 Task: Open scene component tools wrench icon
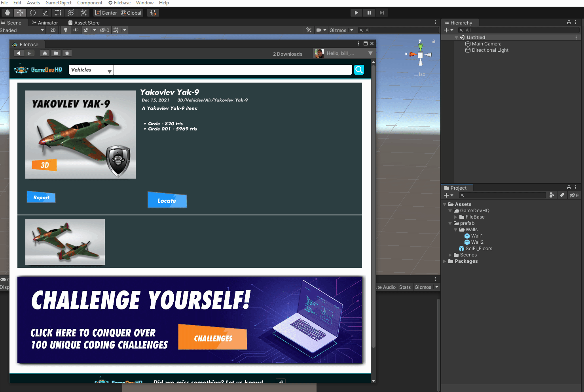click(309, 30)
